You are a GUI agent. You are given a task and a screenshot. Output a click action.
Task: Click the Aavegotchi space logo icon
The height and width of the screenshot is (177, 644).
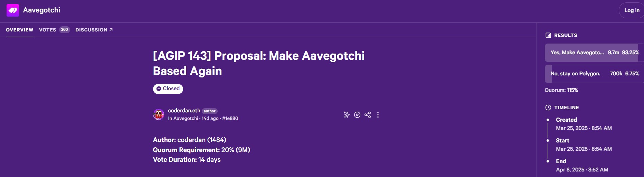click(13, 10)
